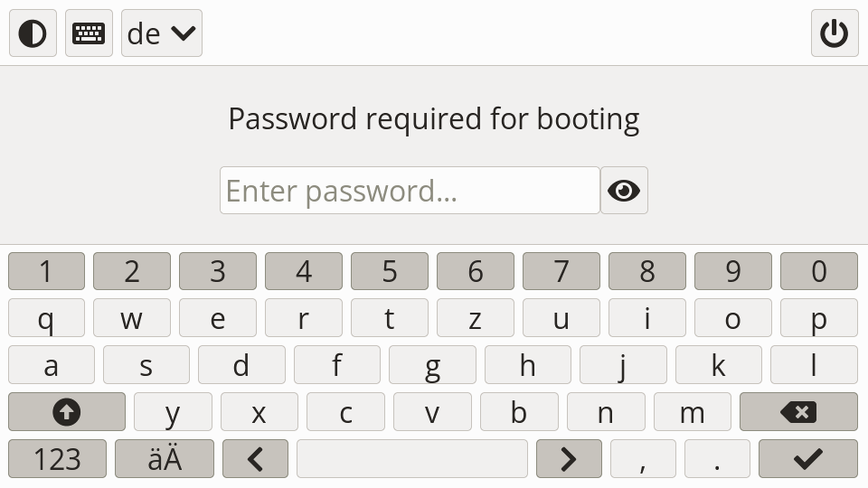The image size is (868, 488).
Task: Move cursor left with the arrow key
Action: pyautogui.click(x=255, y=459)
